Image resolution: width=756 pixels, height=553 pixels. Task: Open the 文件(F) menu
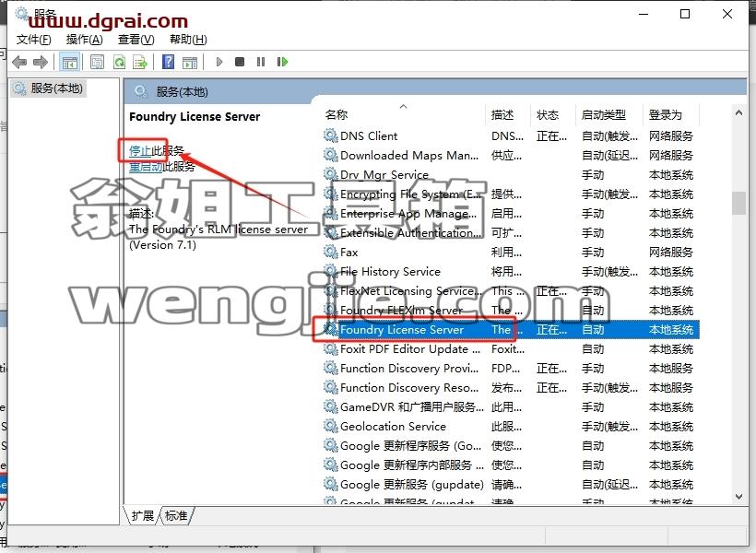pos(34,40)
